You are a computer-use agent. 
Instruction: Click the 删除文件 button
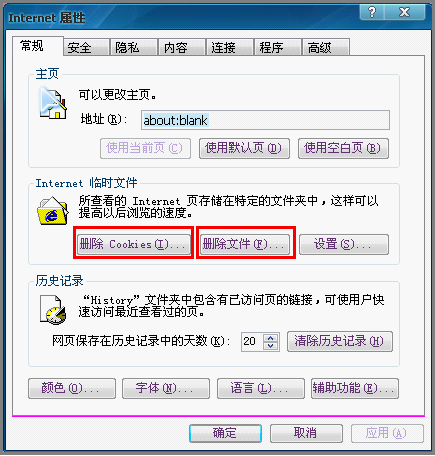pyautogui.click(x=245, y=244)
